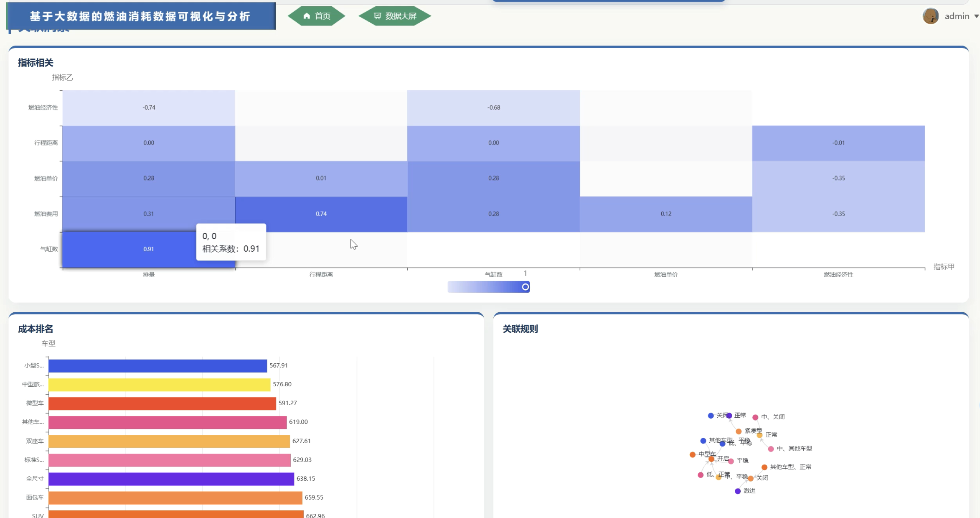
Task: Click the screen icon in 数据大屏 button
Action: click(377, 16)
